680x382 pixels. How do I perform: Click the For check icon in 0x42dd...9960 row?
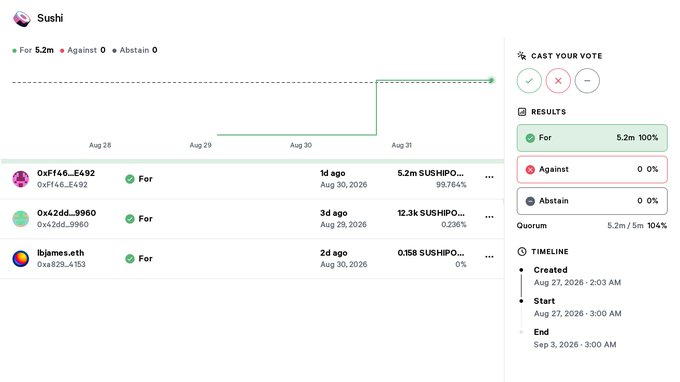(x=130, y=219)
